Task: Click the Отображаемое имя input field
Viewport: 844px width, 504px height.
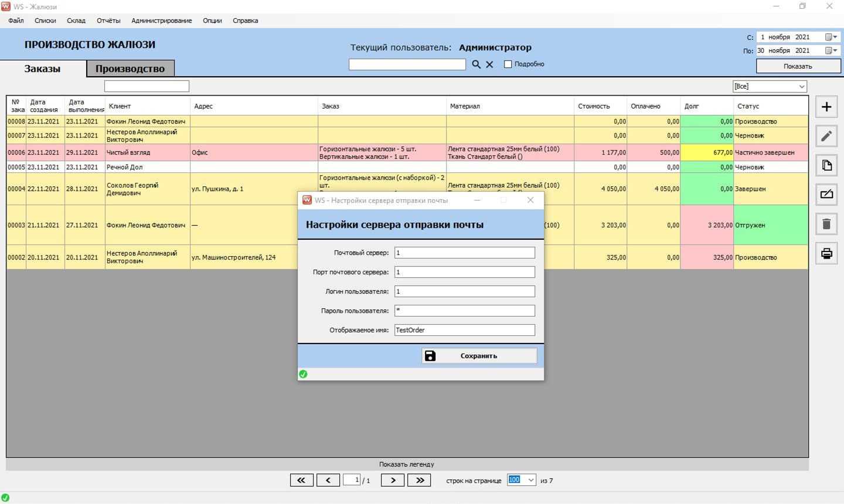Action: click(464, 330)
